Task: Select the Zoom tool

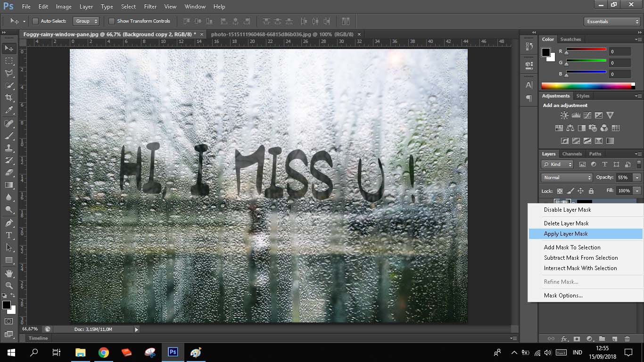Action: pos(8,285)
